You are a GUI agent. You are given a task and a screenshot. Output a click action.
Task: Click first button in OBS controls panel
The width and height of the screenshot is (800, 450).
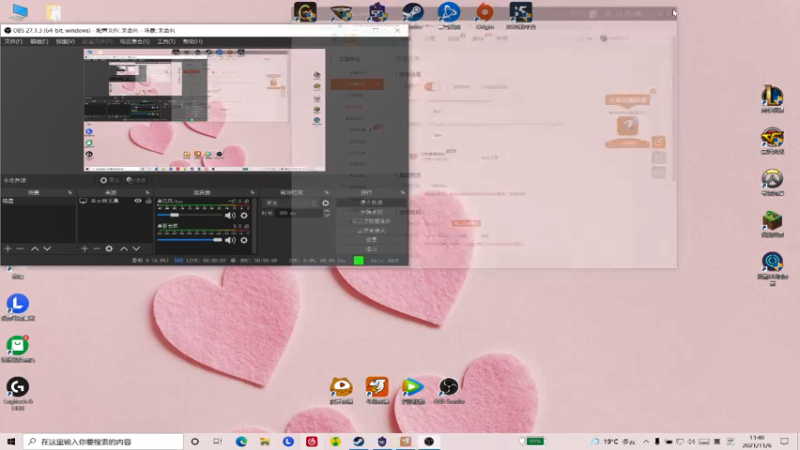(x=371, y=203)
